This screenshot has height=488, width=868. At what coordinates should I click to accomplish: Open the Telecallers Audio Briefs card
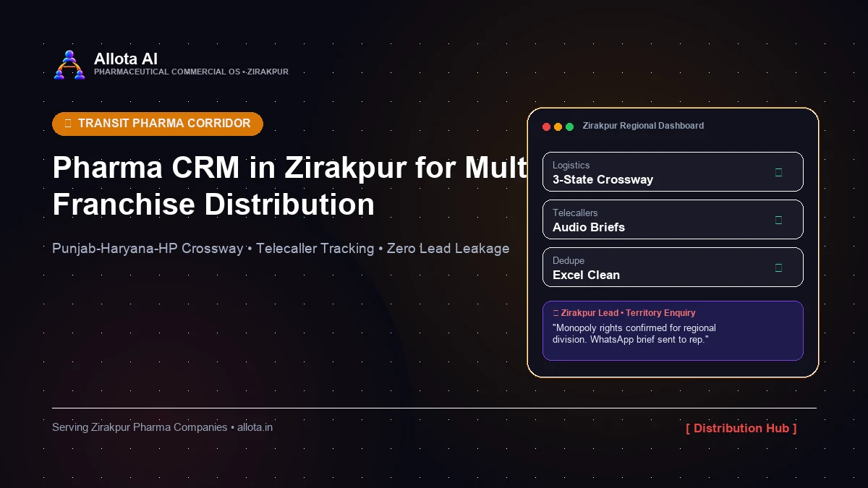tap(673, 219)
